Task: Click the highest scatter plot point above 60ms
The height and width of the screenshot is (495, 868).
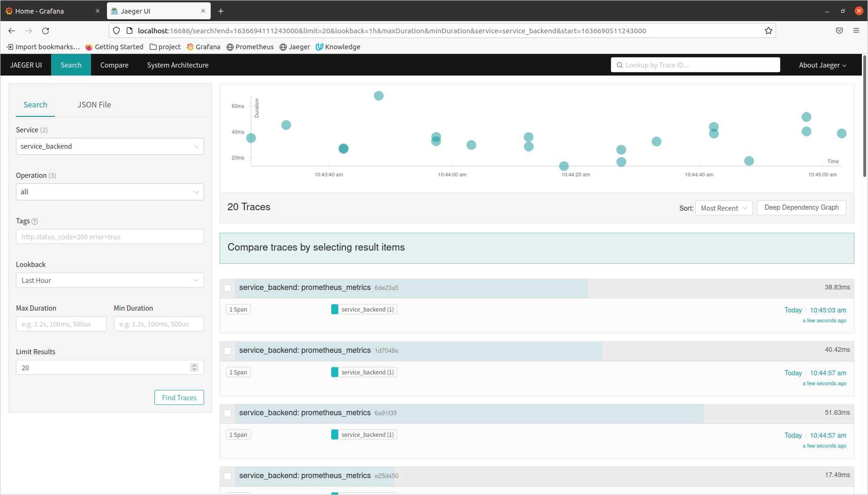Action: [379, 96]
